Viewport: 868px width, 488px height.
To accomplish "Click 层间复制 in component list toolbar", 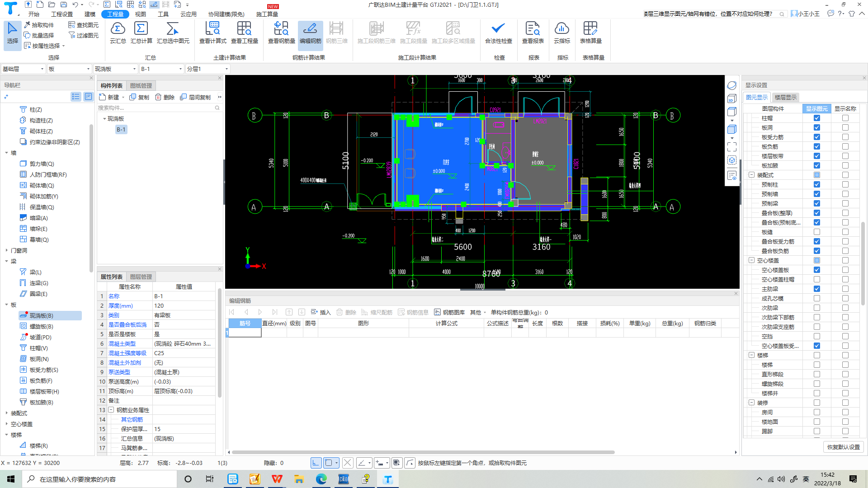I will pos(195,97).
